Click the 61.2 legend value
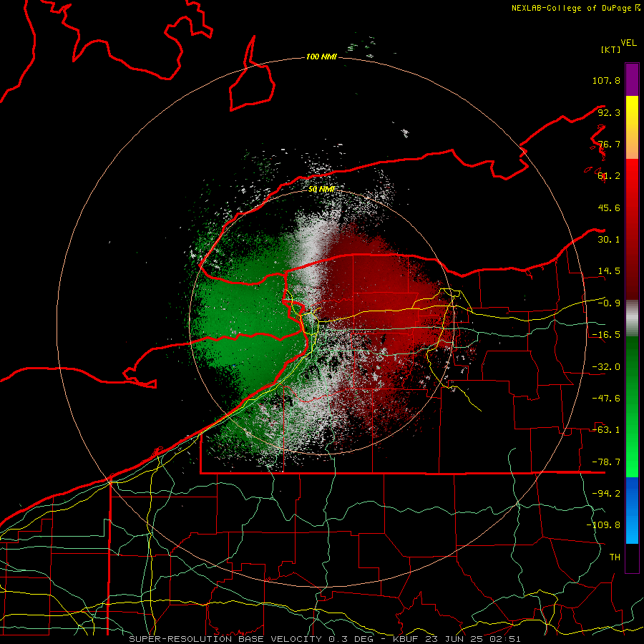Screen dimensions: 644x644 click(609, 176)
